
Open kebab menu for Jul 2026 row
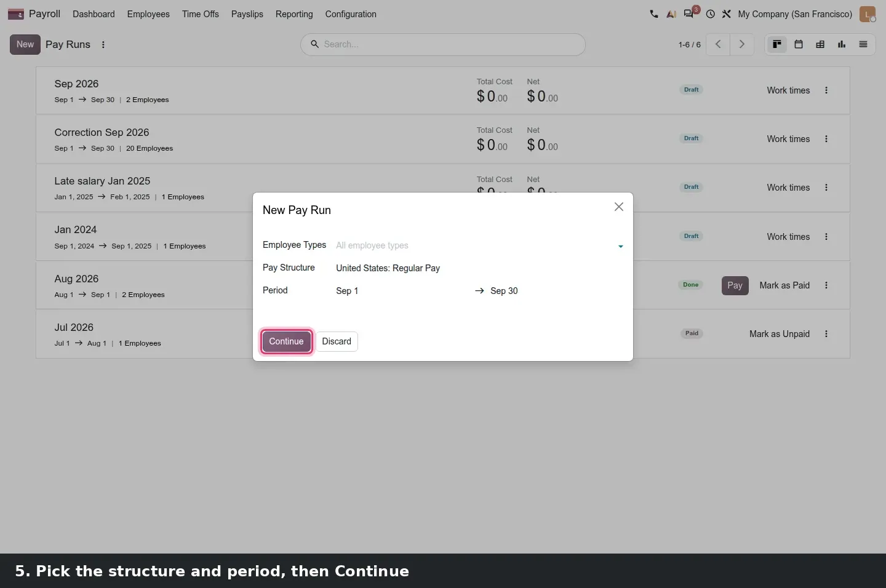tap(826, 334)
